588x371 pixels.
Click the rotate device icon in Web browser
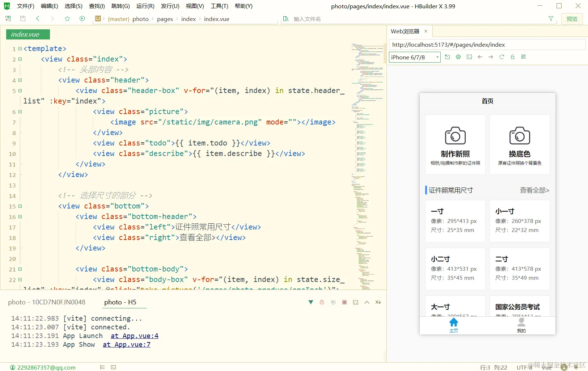tap(448, 57)
